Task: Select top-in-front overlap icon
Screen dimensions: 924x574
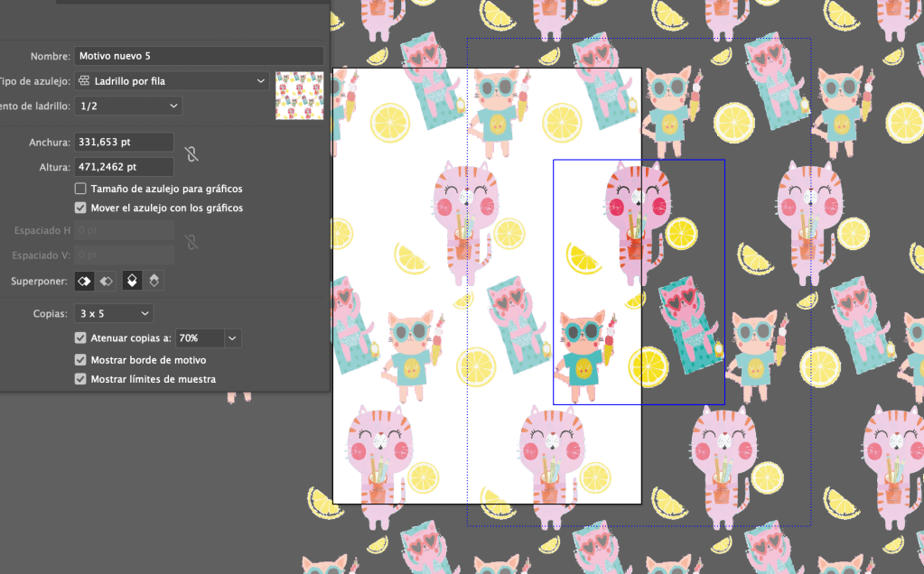Action: [132, 281]
